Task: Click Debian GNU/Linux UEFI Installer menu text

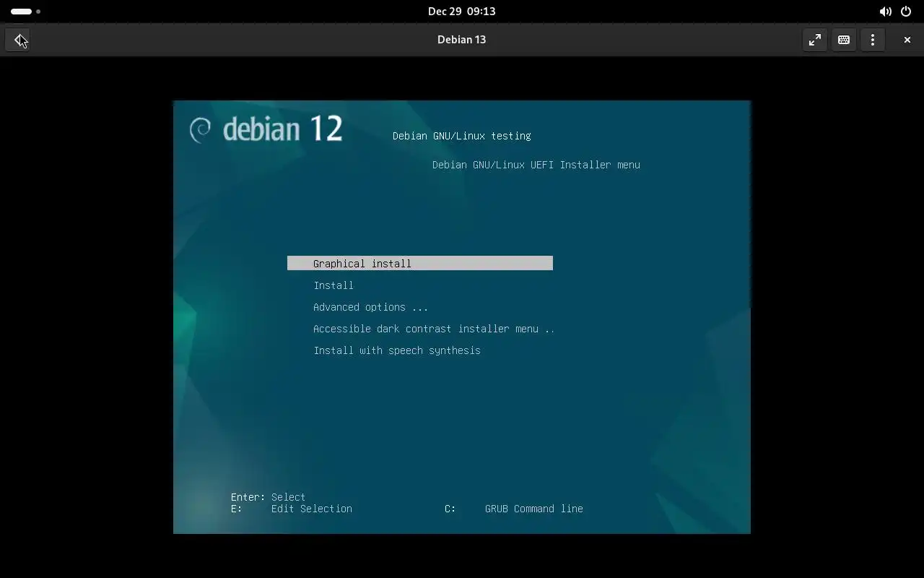Action: click(536, 165)
